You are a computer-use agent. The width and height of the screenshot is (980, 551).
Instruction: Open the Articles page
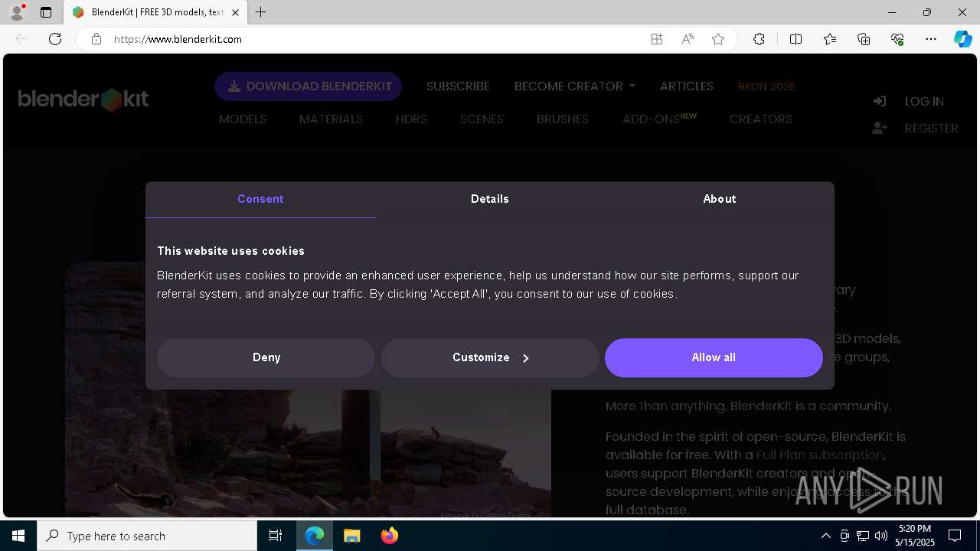pos(687,86)
